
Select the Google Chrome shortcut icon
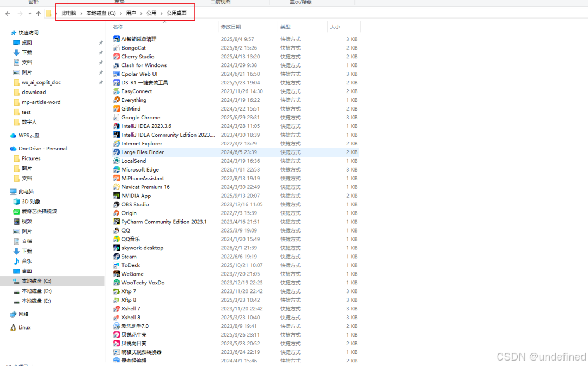[117, 118]
